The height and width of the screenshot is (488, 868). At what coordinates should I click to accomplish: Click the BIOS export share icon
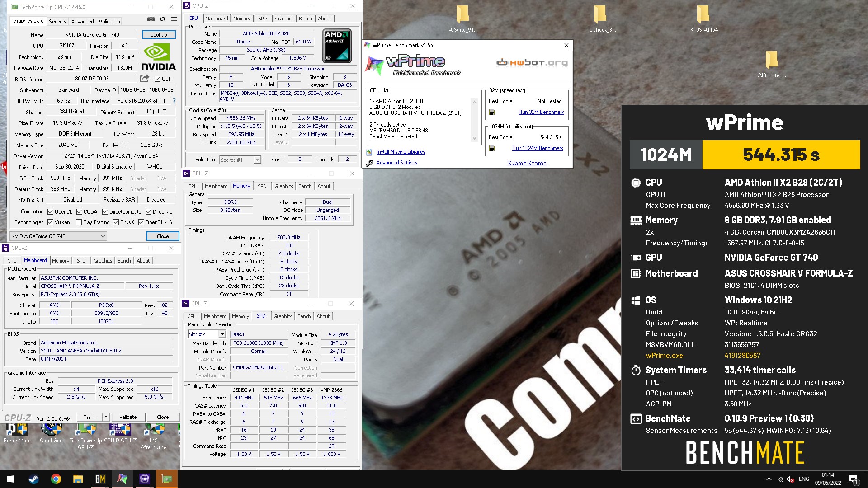click(x=144, y=79)
